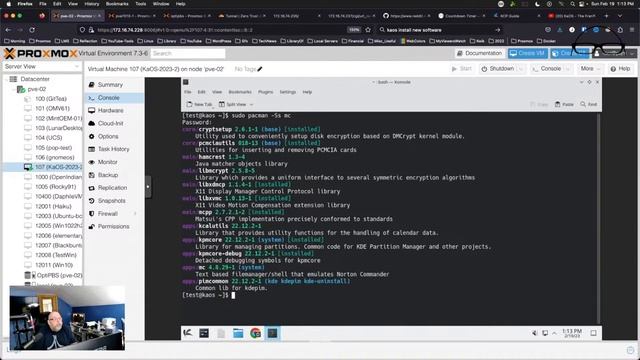Click Konsole Paste button

click(x=564, y=104)
